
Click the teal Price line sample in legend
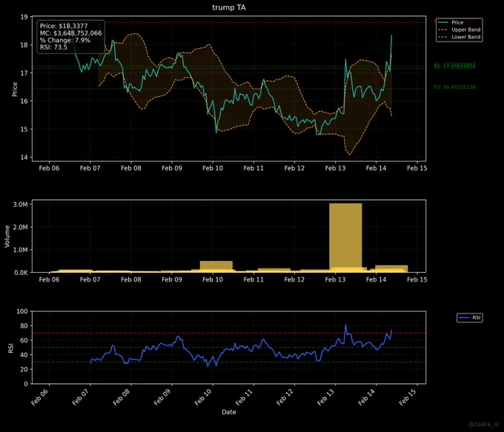(443, 22)
